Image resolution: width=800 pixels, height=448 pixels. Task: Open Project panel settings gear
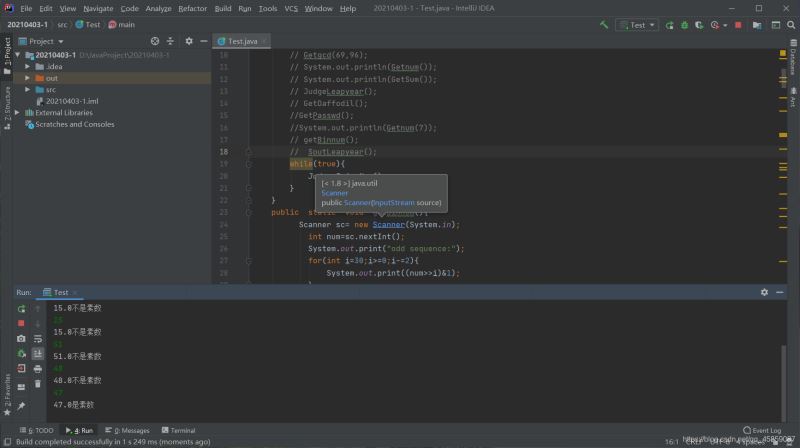click(x=188, y=41)
